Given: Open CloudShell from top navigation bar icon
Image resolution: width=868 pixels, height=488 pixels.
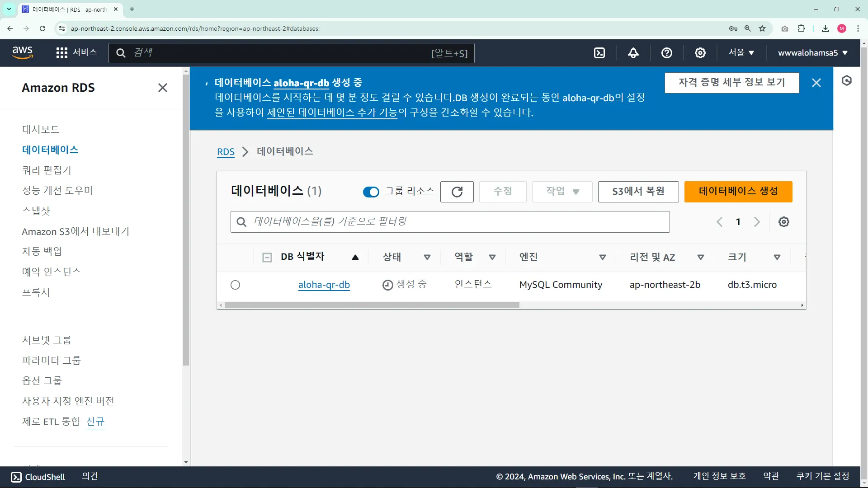Looking at the screenshot, I should (599, 53).
